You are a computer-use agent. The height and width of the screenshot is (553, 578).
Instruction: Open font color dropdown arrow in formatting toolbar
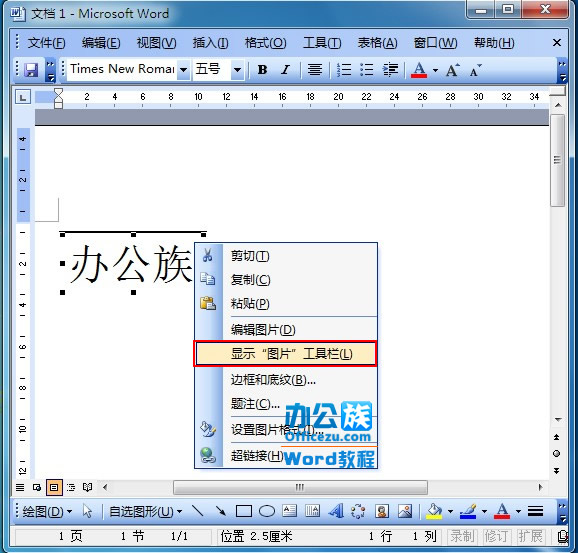click(435, 70)
